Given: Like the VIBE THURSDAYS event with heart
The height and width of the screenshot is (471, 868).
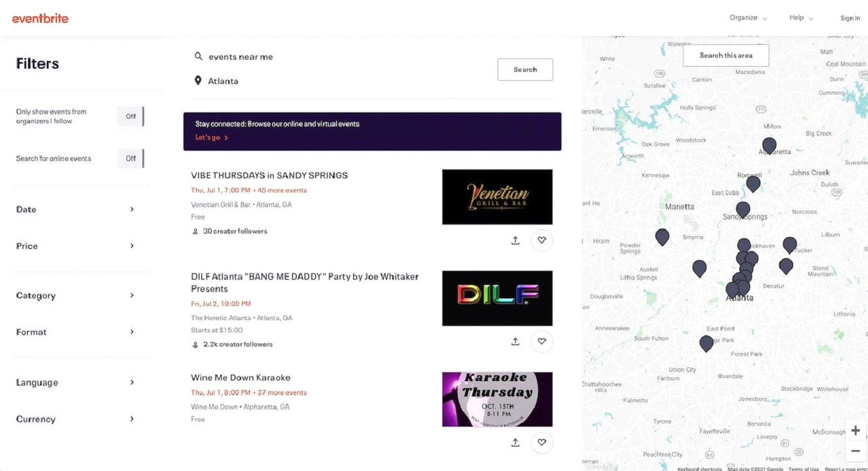Looking at the screenshot, I should 542,240.
